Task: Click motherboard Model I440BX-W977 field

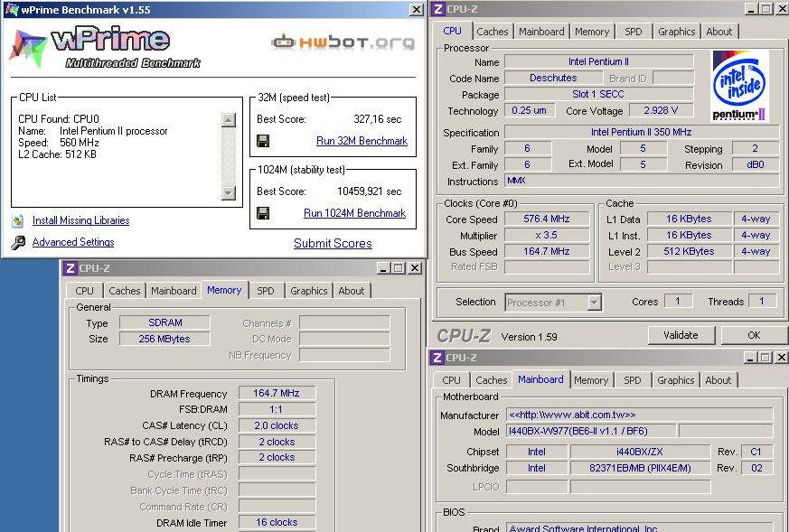Action: click(x=591, y=431)
